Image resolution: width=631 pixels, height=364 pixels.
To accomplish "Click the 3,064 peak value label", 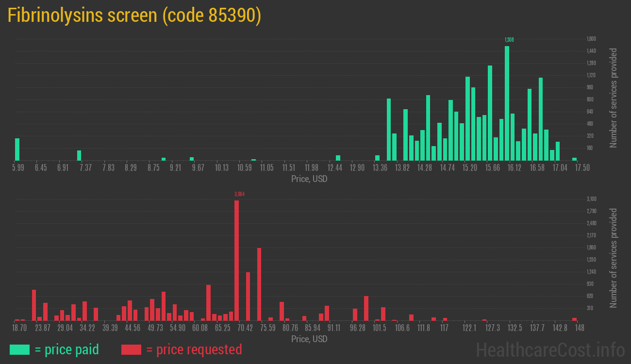I will pos(239,194).
